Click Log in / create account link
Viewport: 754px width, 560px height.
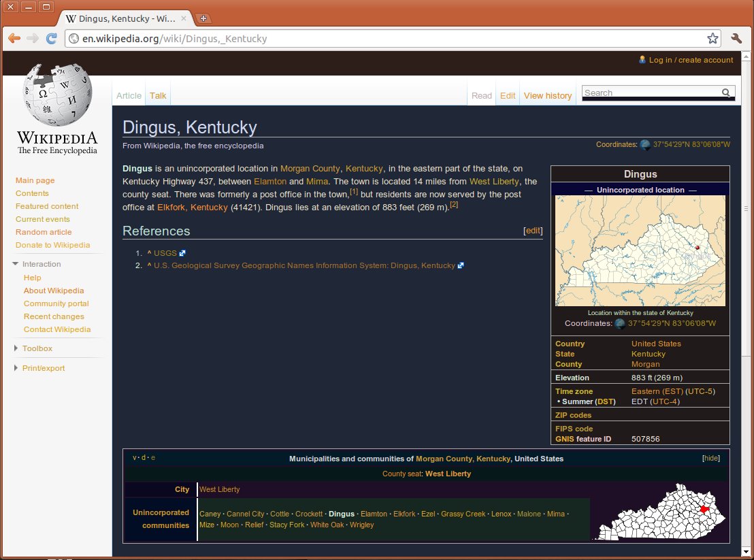pyautogui.click(x=691, y=60)
